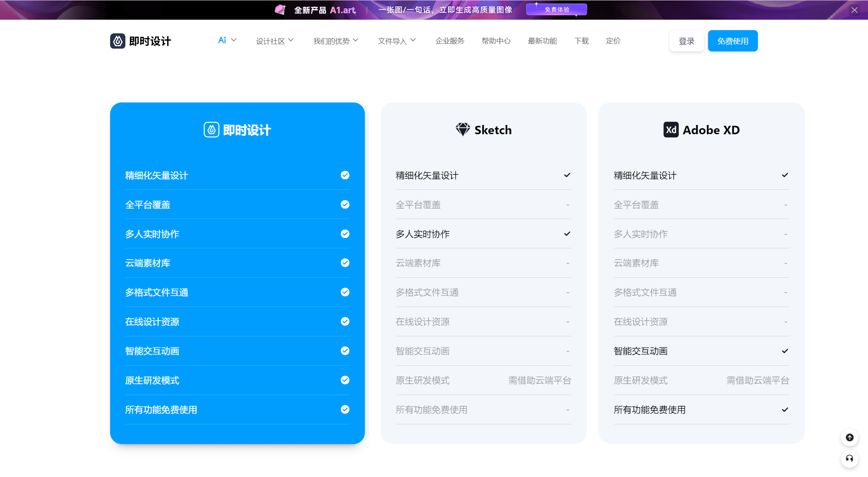868x477 pixels.
Task: Click check icon for 多格式文件互通 in 即时设计
Action: tap(345, 292)
